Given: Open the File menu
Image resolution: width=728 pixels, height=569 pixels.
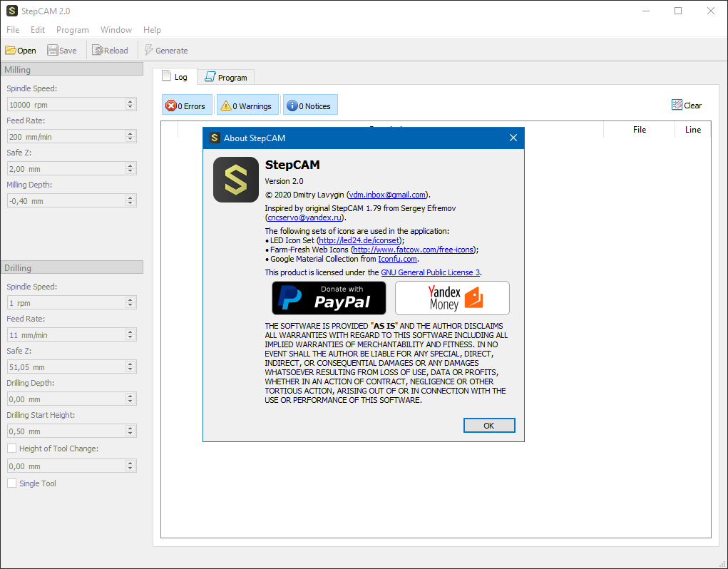Looking at the screenshot, I should [13, 30].
